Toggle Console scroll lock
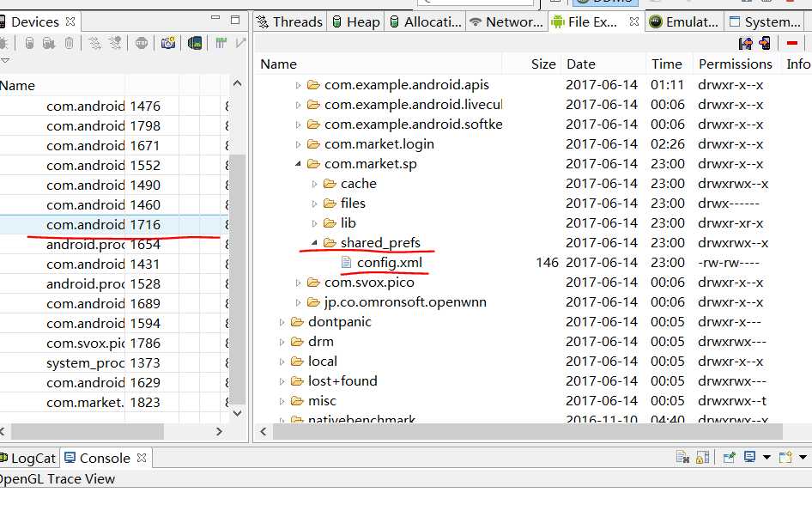Viewport: 812px width, 523px height. pyautogui.click(x=703, y=457)
